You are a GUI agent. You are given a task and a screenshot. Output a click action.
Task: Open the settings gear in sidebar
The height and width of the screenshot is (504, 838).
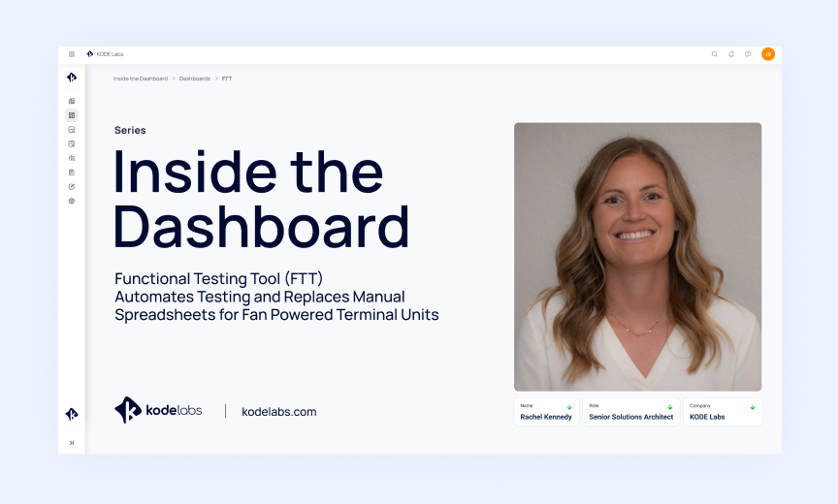tap(72, 201)
